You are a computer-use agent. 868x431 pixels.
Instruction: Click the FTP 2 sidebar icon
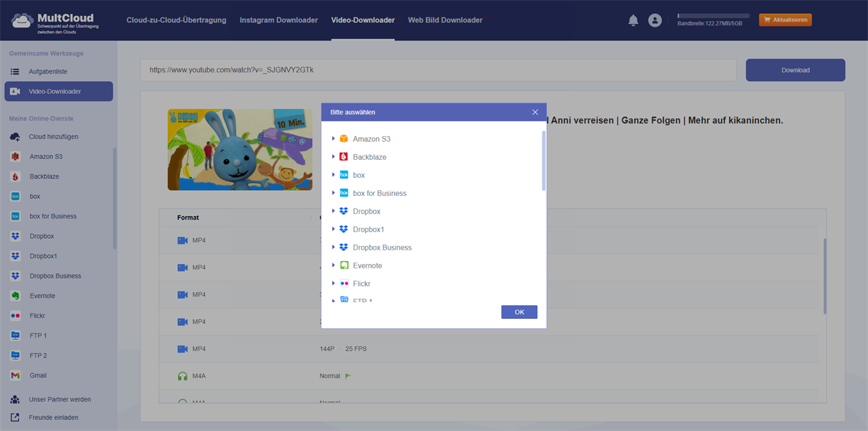click(15, 355)
